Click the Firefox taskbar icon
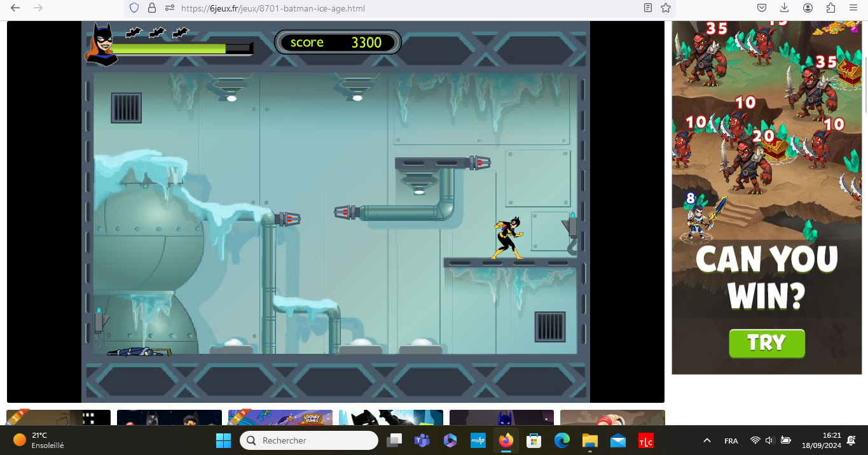This screenshot has height=455, width=868. (x=506, y=440)
